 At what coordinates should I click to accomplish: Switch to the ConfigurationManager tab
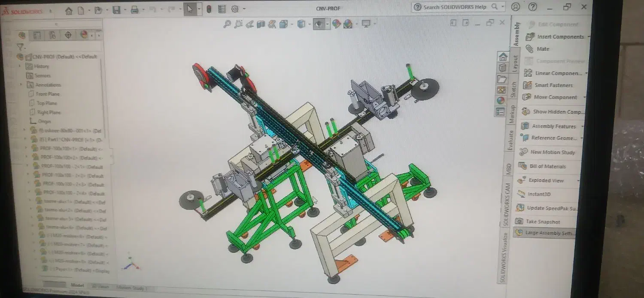[x=53, y=35]
